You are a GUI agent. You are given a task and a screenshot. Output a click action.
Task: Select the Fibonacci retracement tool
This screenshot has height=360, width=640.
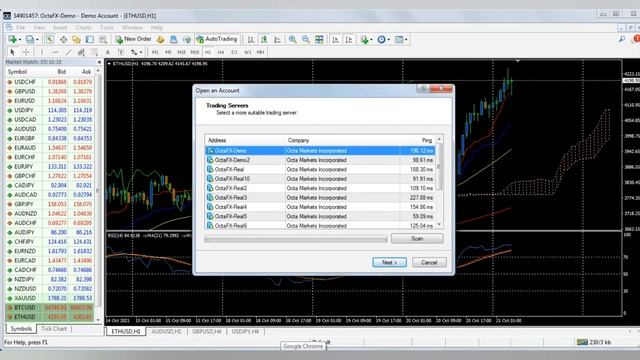coord(94,52)
